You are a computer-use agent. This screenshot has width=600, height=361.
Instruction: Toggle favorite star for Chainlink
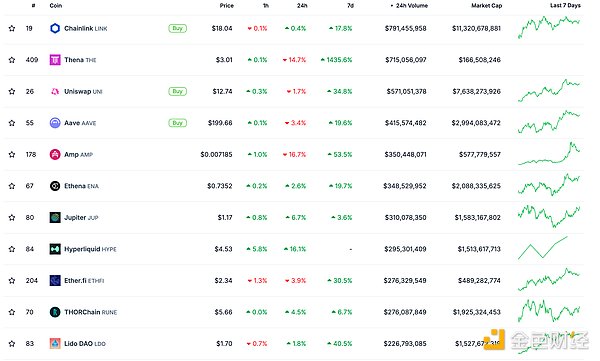pyautogui.click(x=12, y=28)
